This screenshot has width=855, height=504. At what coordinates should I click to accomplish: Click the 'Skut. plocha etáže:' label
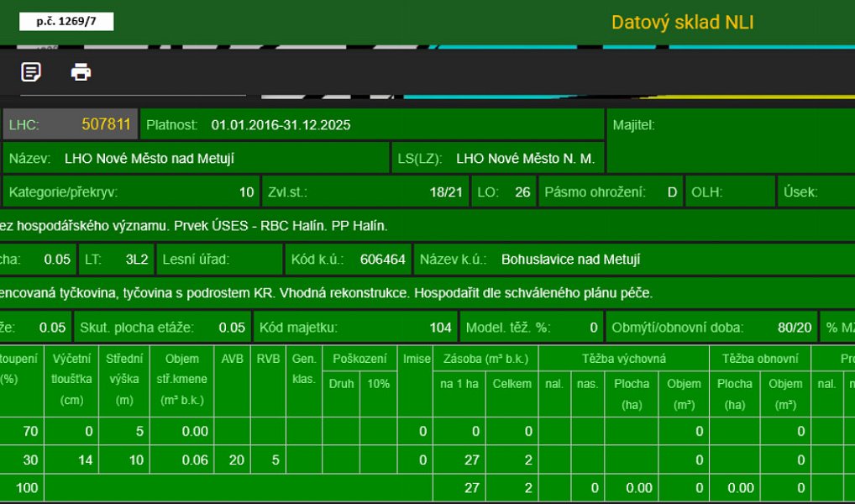[136, 328]
